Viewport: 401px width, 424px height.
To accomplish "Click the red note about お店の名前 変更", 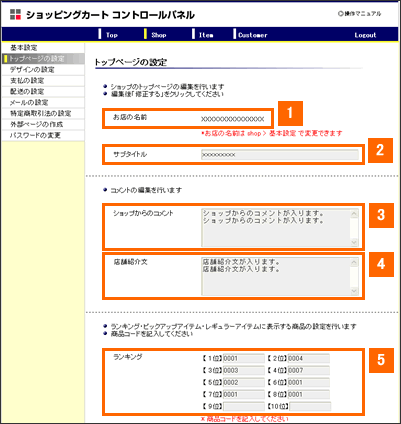I will [271, 133].
